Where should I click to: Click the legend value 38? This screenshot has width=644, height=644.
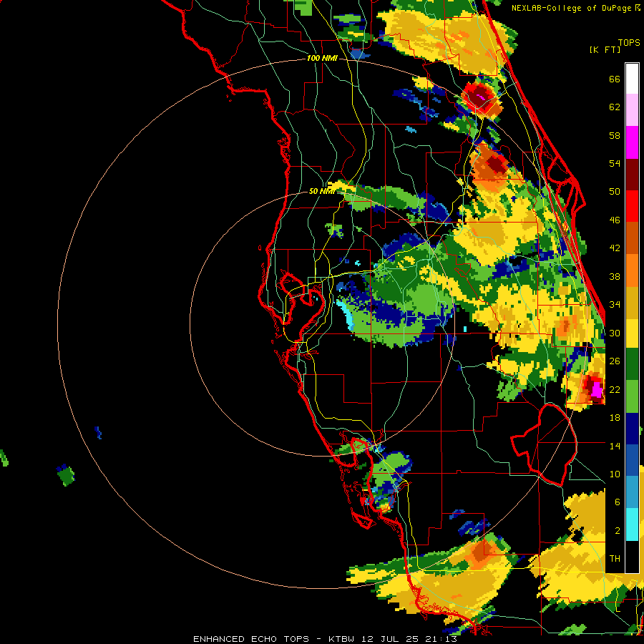tap(615, 276)
